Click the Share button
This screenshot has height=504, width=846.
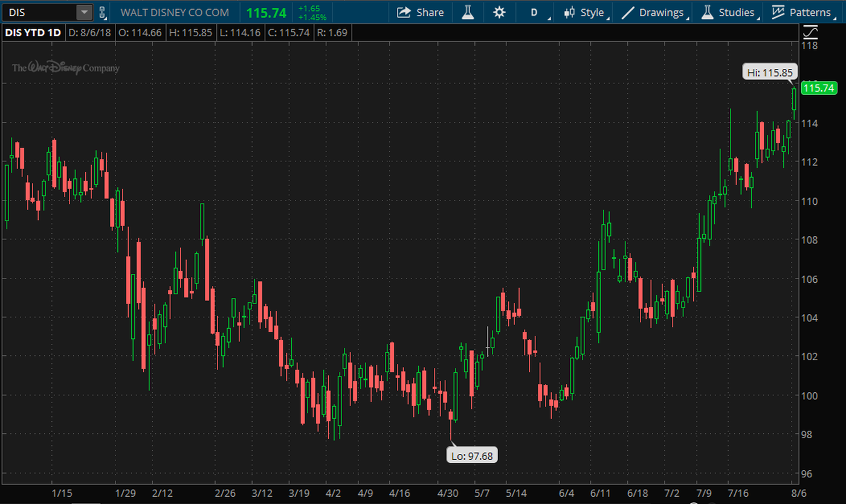coord(420,12)
